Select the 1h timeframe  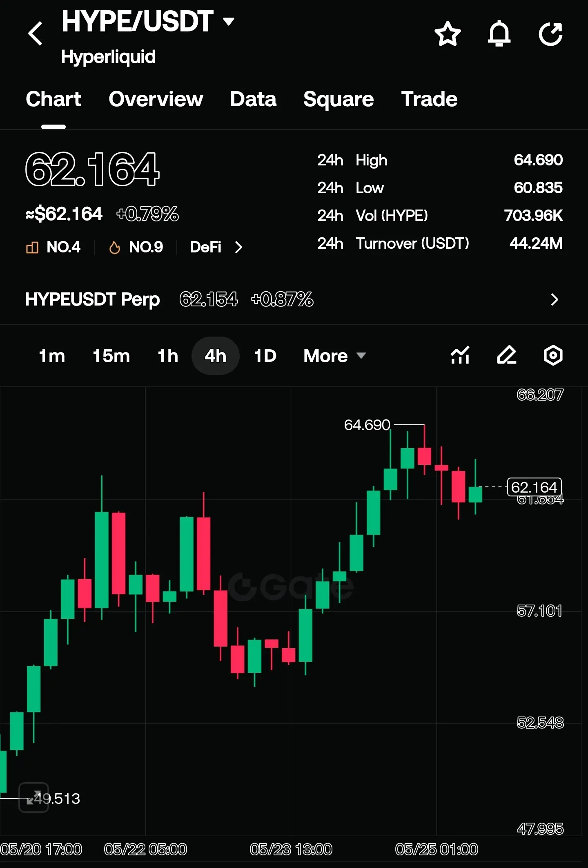(x=168, y=356)
